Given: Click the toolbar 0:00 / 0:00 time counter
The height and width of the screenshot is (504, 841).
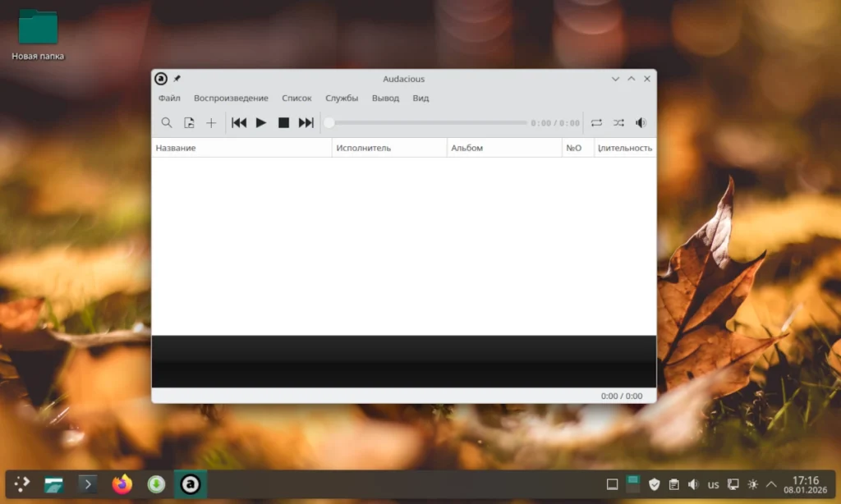Looking at the screenshot, I should [x=555, y=123].
